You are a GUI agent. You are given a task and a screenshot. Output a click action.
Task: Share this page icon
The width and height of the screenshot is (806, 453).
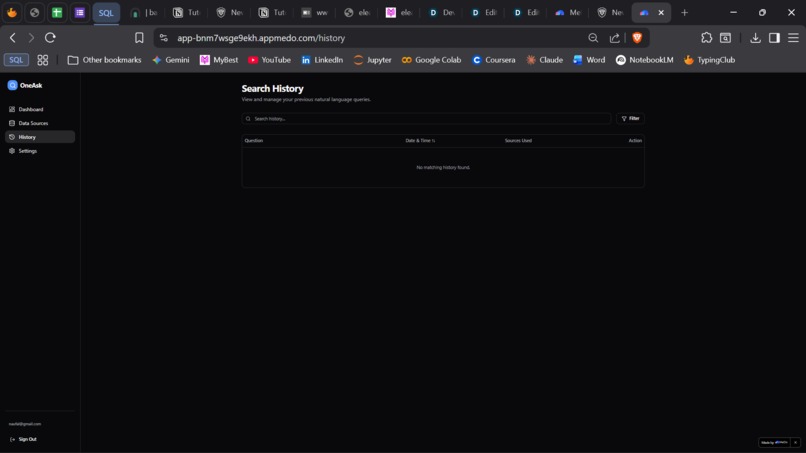(615, 38)
